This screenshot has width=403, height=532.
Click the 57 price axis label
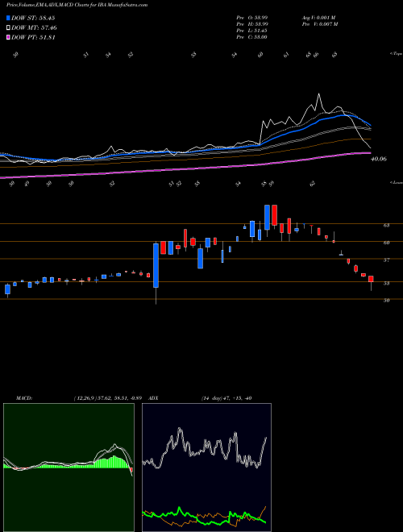(386, 260)
